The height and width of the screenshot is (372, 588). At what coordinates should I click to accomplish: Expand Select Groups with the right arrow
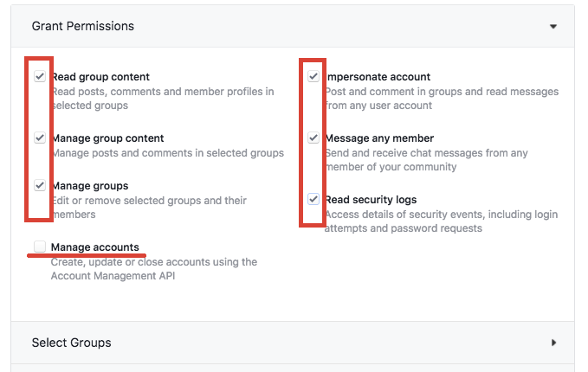coord(553,343)
